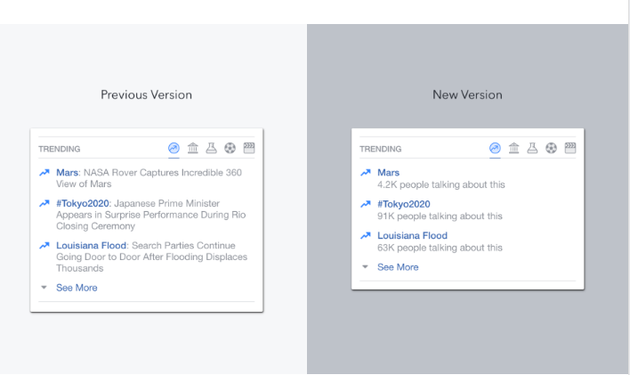Open #Tokyo2020 topic with 91K people talking
Viewport: 630px width, 375px height.
404,204
